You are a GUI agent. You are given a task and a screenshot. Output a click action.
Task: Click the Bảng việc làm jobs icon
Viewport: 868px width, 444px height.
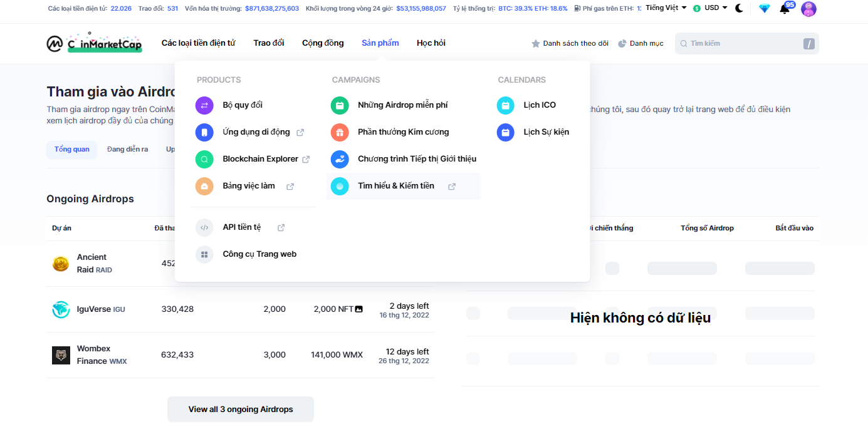pyautogui.click(x=204, y=186)
